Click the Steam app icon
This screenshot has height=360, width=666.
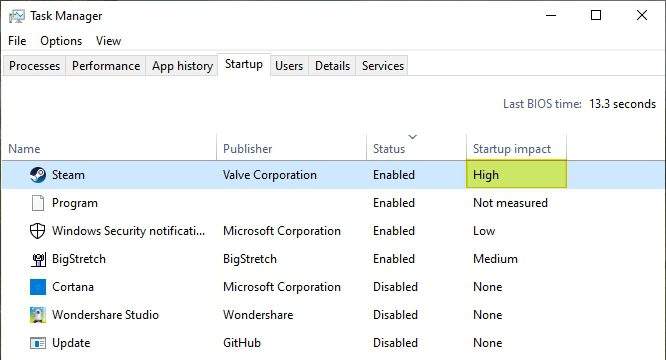(x=38, y=174)
